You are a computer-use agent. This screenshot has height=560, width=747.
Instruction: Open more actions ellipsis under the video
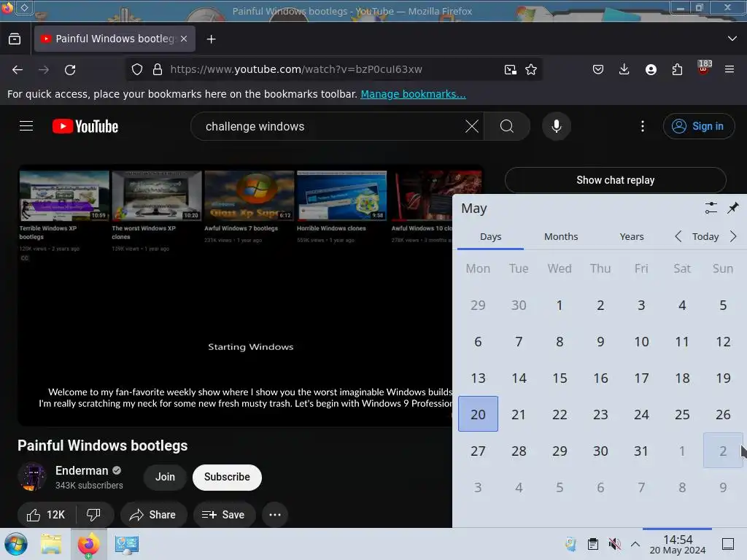pyautogui.click(x=275, y=515)
